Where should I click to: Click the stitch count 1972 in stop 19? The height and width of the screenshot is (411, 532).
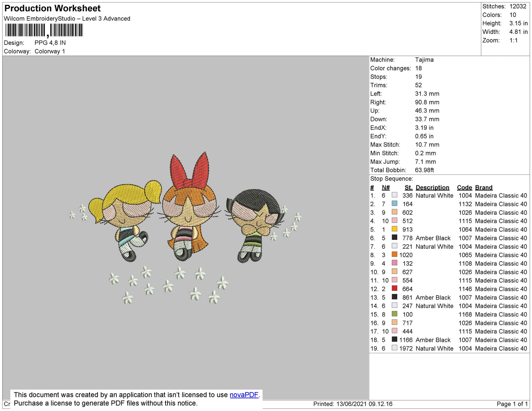pos(406,348)
